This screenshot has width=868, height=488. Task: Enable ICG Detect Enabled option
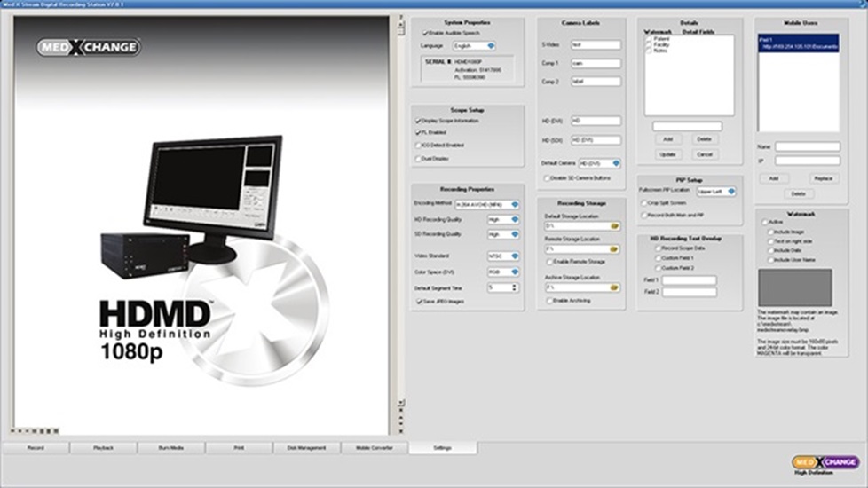point(419,146)
